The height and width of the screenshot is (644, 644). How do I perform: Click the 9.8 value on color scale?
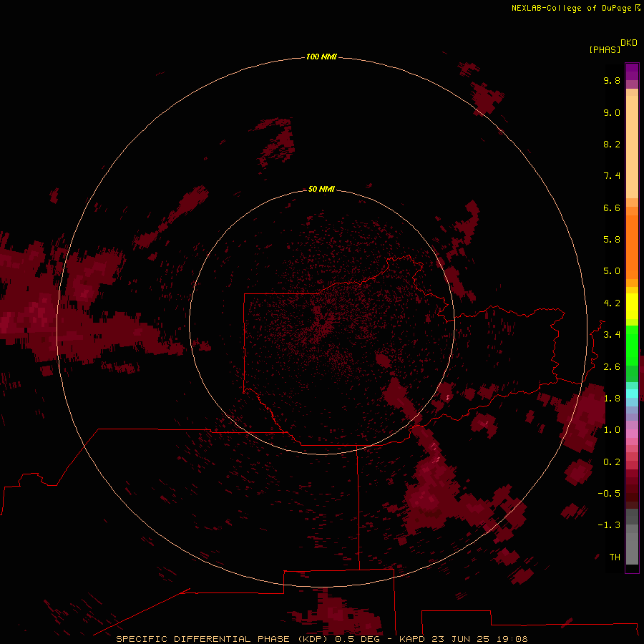(x=612, y=80)
